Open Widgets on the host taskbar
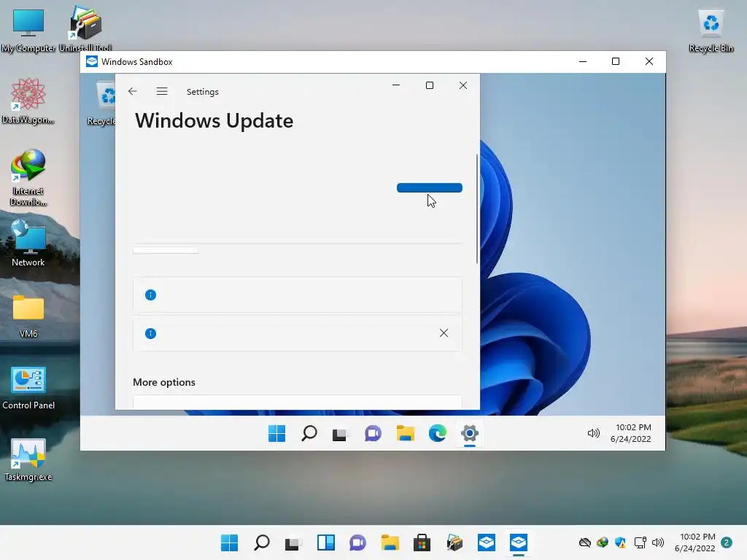Image resolution: width=747 pixels, height=560 pixels. (326, 542)
